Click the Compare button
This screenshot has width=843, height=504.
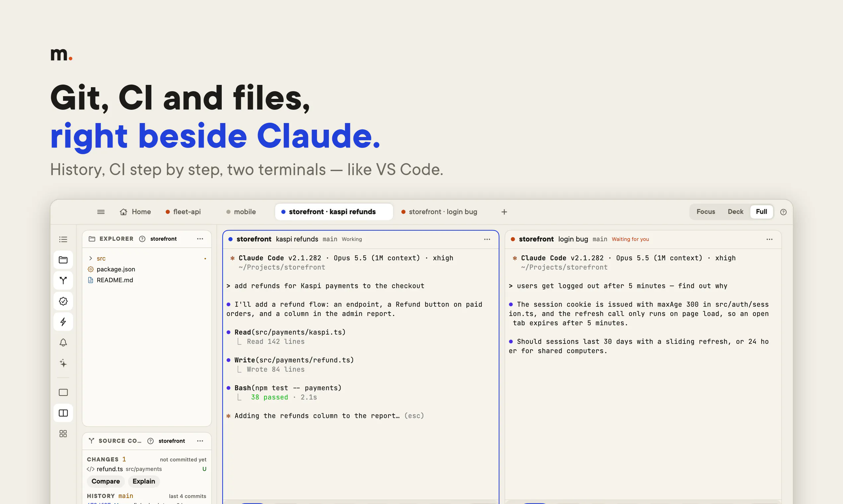[106, 481]
